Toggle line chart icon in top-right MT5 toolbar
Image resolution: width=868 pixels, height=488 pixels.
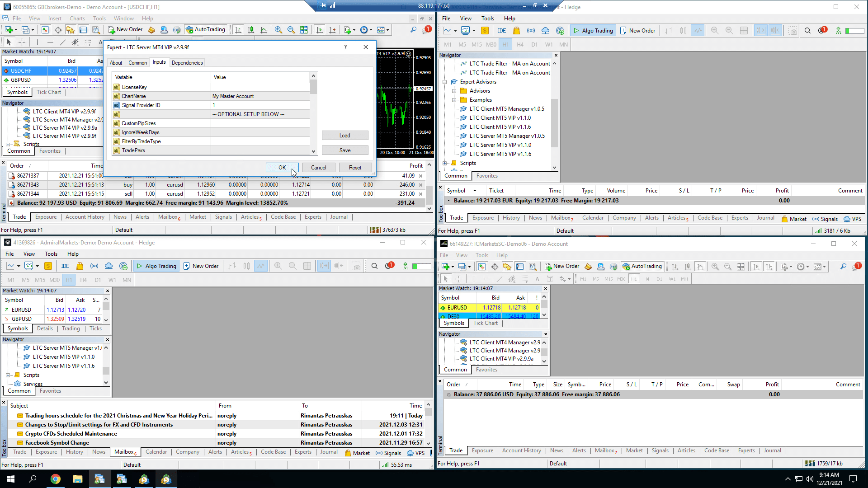(x=698, y=31)
